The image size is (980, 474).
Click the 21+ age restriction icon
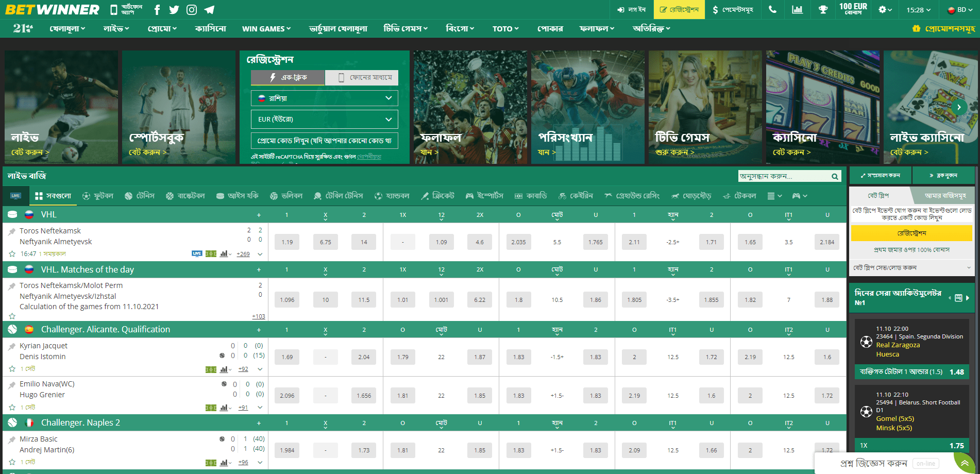coord(23,29)
